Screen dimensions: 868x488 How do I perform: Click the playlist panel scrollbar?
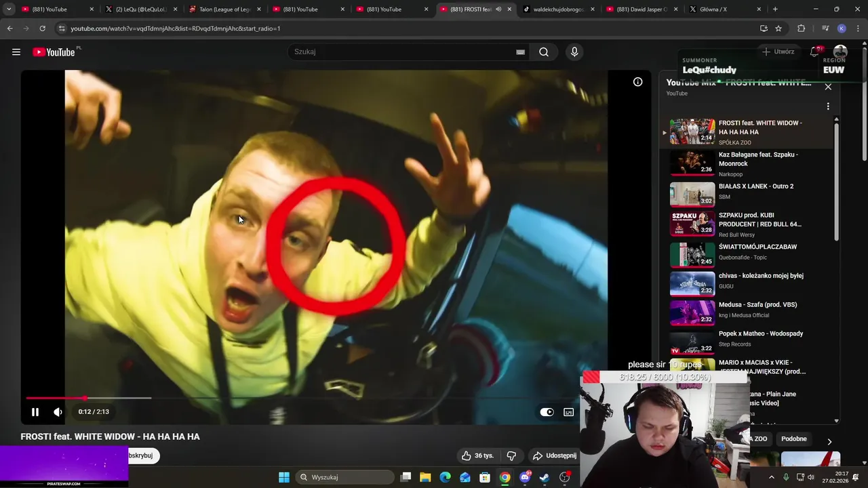pyautogui.click(x=837, y=183)
